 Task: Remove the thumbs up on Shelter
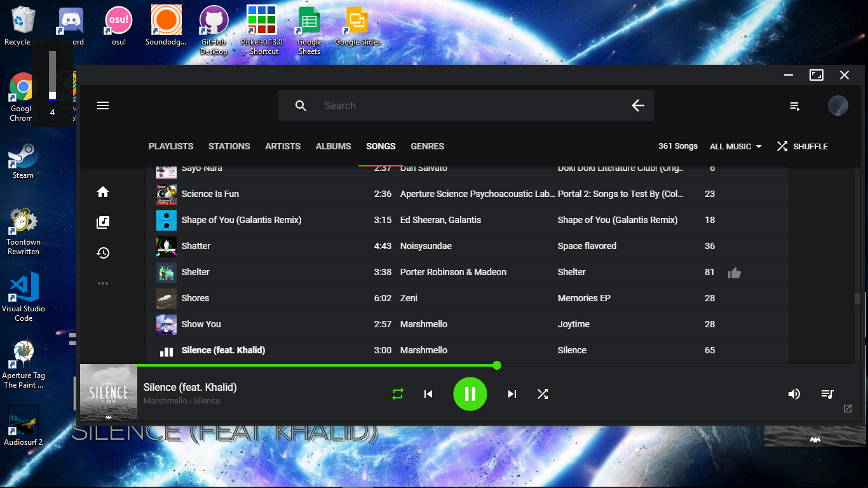pos(735,273)
